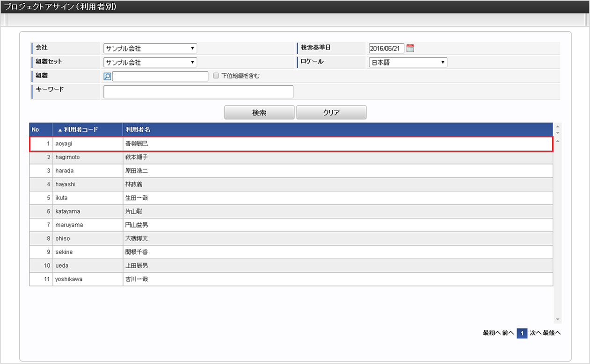Go to 最初へ first page link
The width and height of the screenshot is (590, 364).
click(x=491, y=333)
